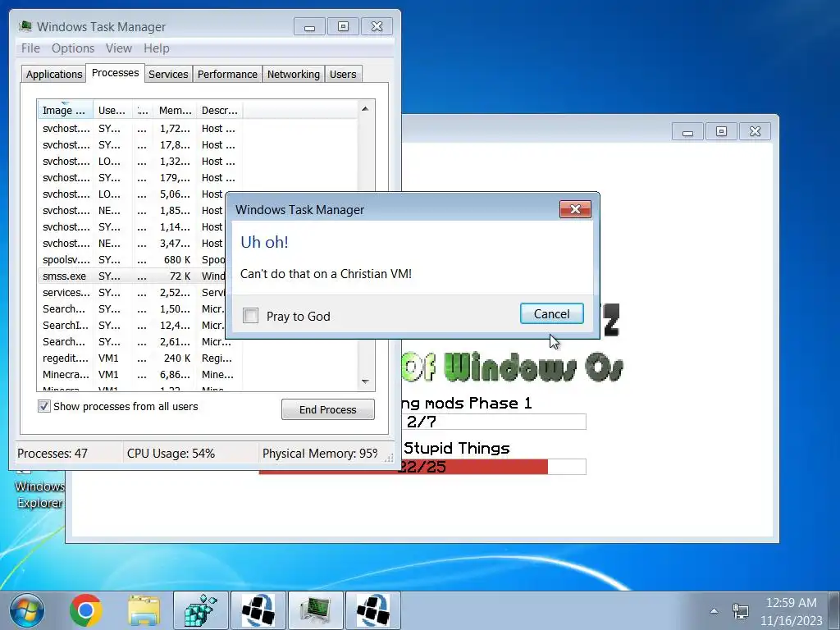The width and height of the screenshot is (840, 630).
Task: Open the Help menu in Task Manager
Action: tap(157, 48)
